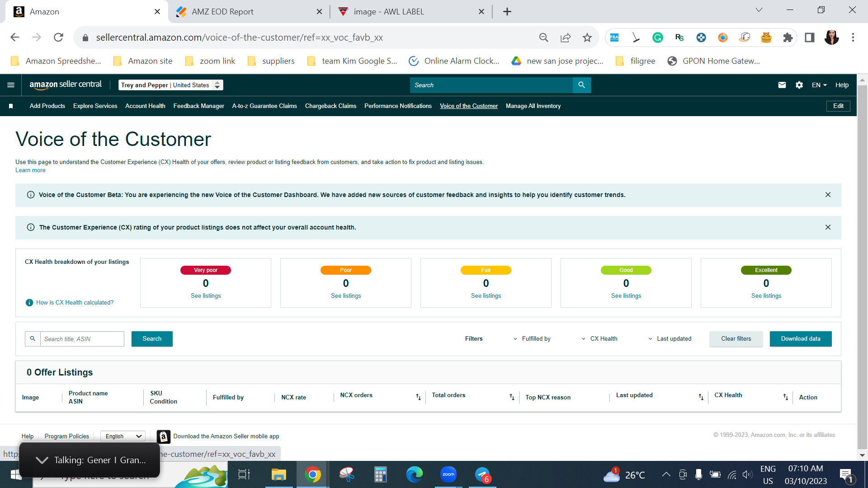Open the settings gear icon
Viewport: 868px width, 488px height.
(799, 85)
